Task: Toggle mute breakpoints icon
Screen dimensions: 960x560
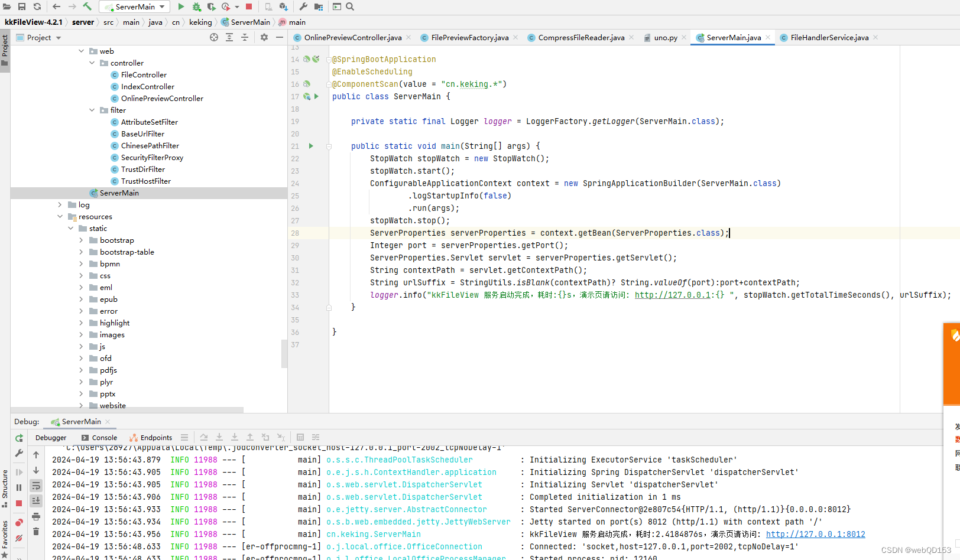Action: (x=19, y=538)
